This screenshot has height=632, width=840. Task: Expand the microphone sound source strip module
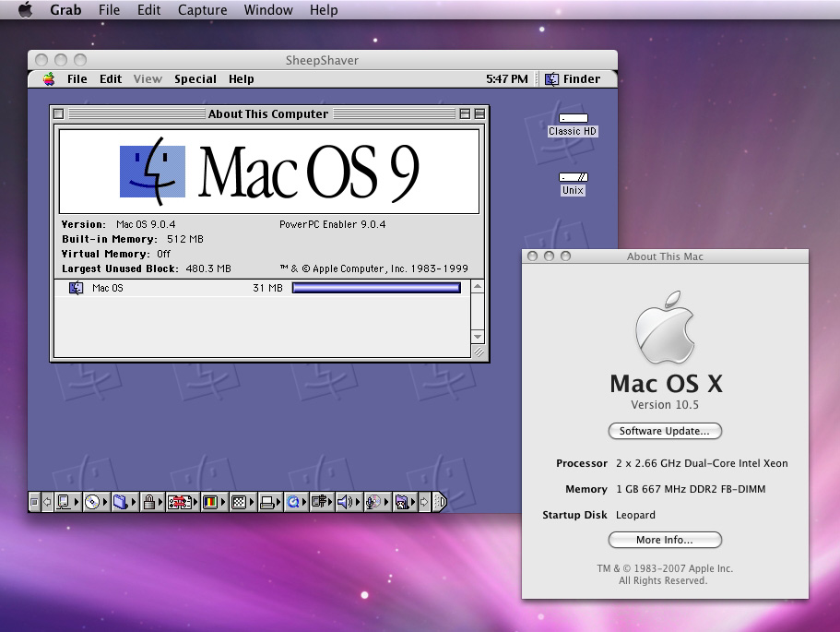coord(373,502)
